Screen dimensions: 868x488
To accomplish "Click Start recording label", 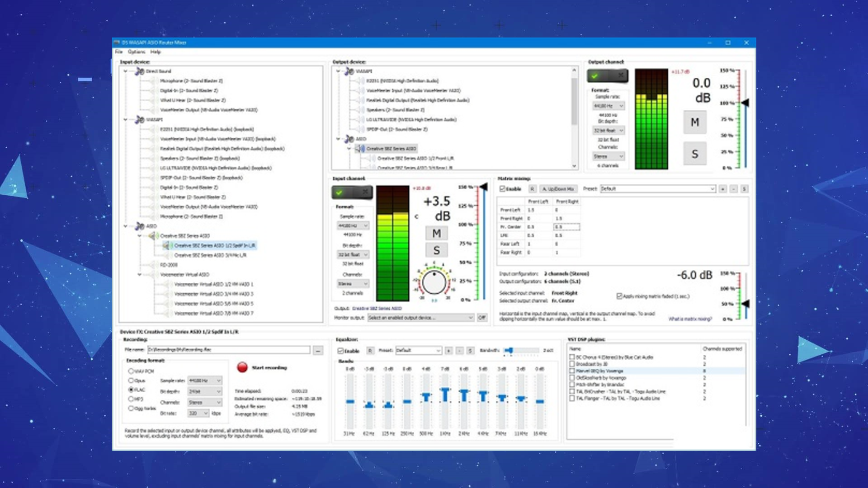I will coord(269,368).
